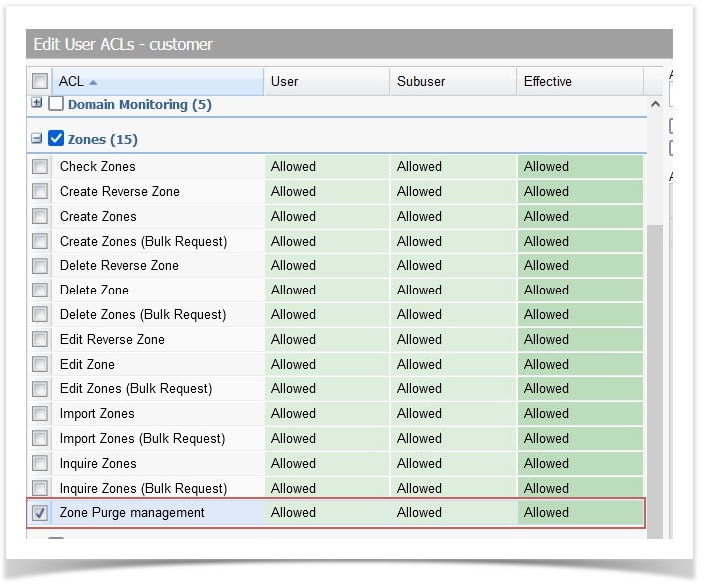This screenshot has height=588, width=707.
Task: Select the Create Reverse Zone label
Action: coord(120,191)
